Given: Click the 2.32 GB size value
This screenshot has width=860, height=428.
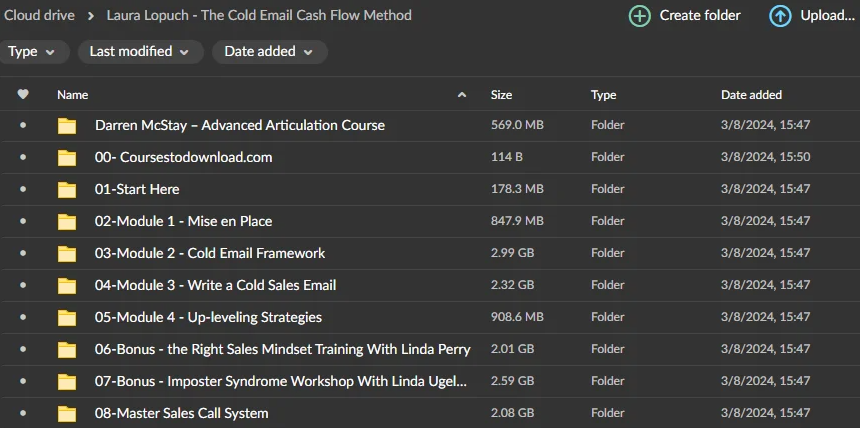Looking at the screenshot, I should [512, 285].
